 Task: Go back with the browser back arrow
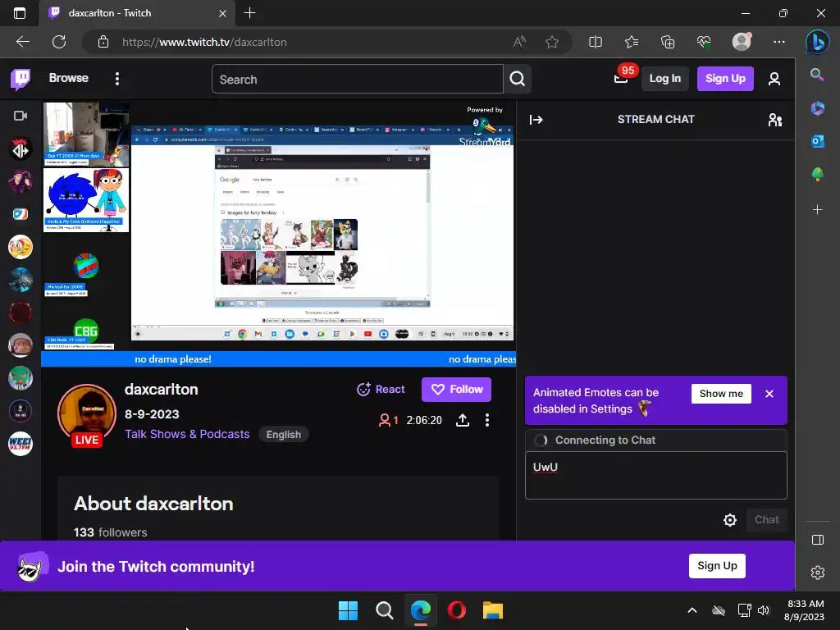click(x=23, y=42)
